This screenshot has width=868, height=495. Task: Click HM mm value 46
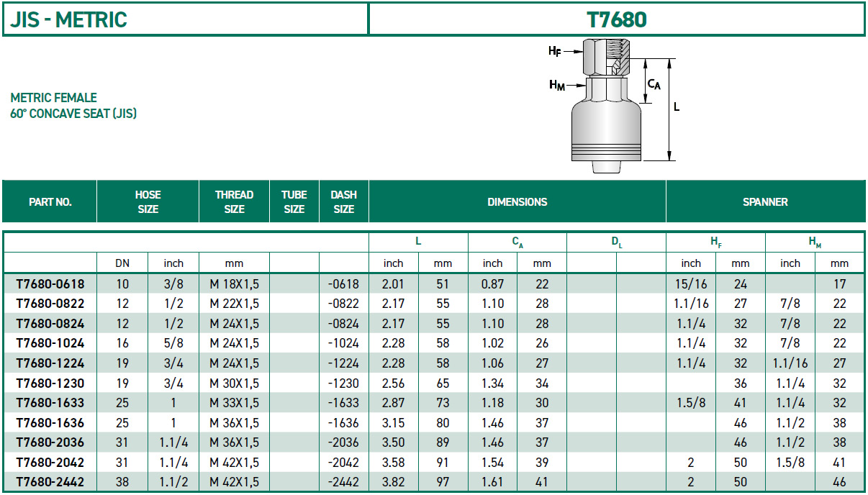(840, 482)
